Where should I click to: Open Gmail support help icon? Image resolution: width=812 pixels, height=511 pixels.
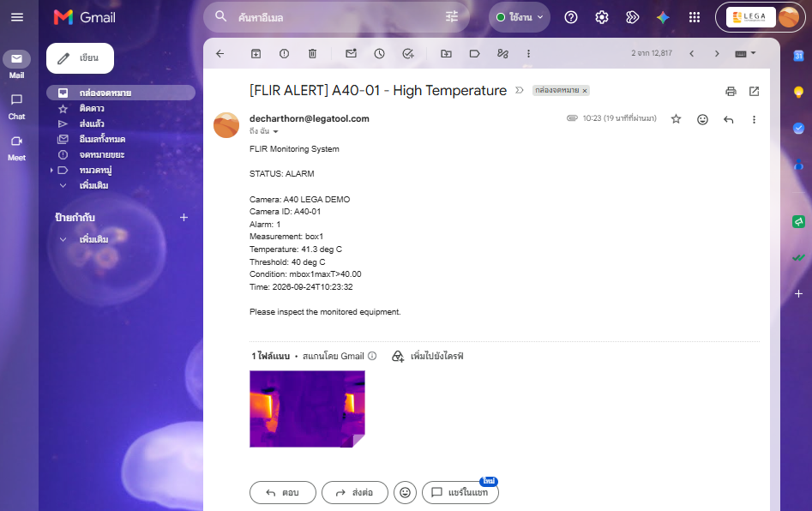click(571, 18)
